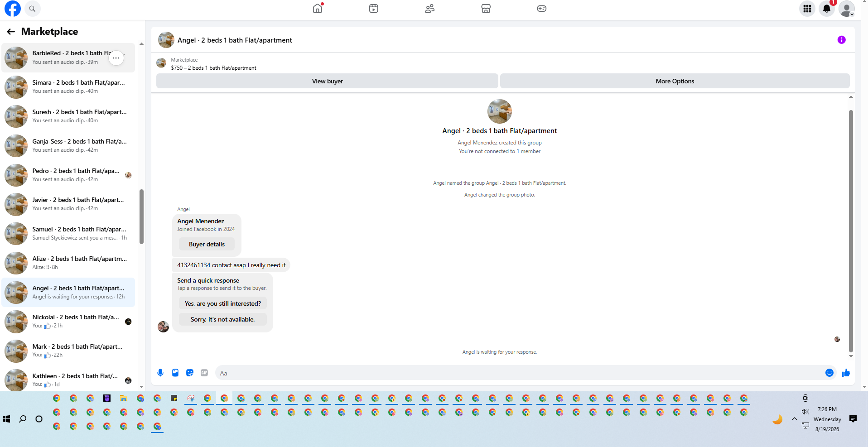Open the taskbar clock and calendar

tap(827, 419)
